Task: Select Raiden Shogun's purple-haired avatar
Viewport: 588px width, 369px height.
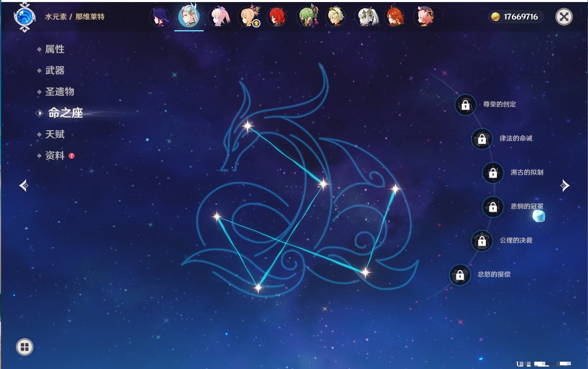Action: click(x=159, y=17)
